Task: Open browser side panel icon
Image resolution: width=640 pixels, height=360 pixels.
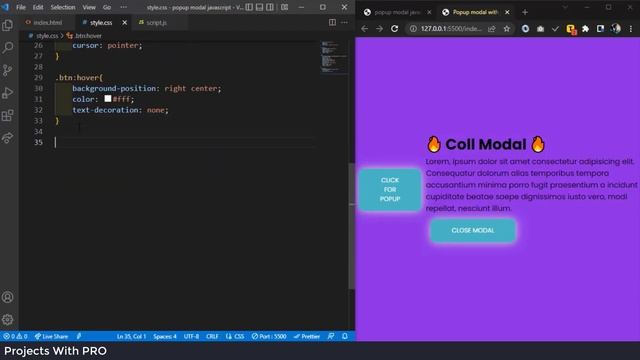Action: click(600, 29)
